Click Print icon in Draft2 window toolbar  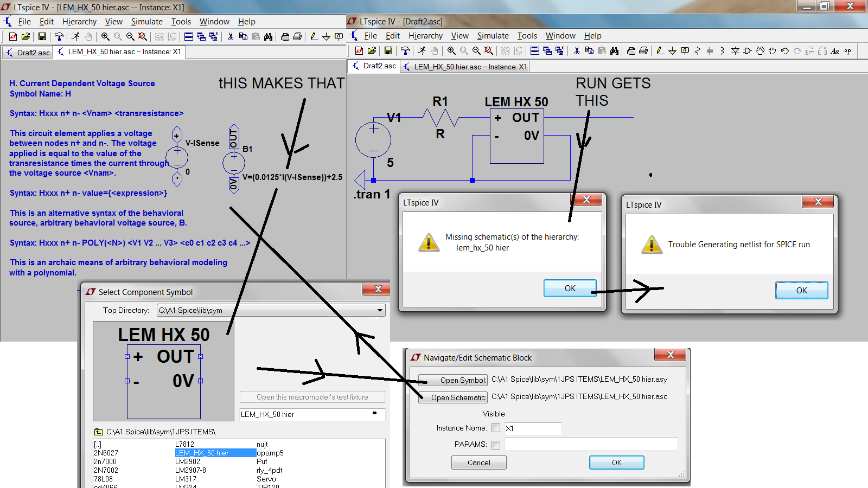click(x=643, y=50)
